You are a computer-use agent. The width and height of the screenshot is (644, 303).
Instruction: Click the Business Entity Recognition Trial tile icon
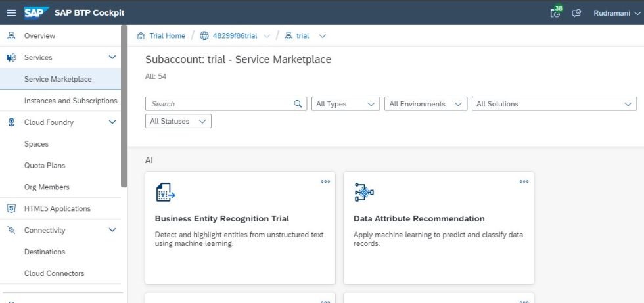[166, 192]
